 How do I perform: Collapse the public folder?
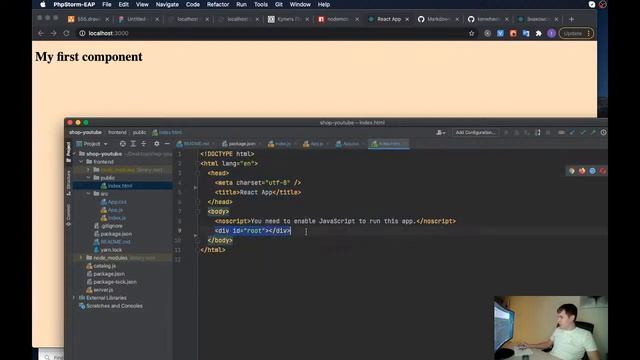pos(89,178)
